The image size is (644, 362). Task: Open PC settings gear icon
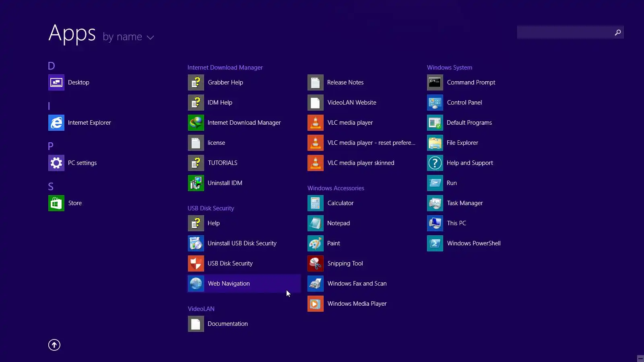click(56, 163)
